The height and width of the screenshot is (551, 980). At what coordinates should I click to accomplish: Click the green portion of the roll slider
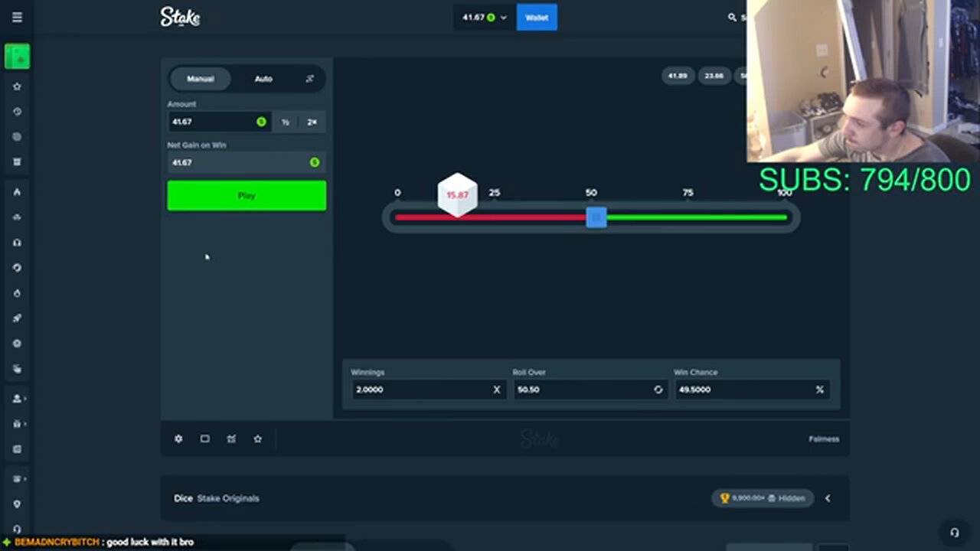pos(697,217)
